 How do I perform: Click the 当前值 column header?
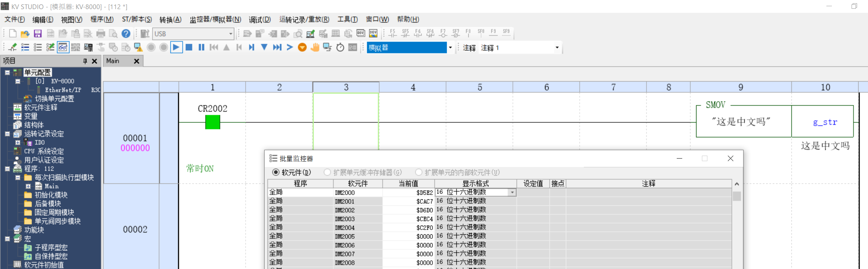point(408,183)
